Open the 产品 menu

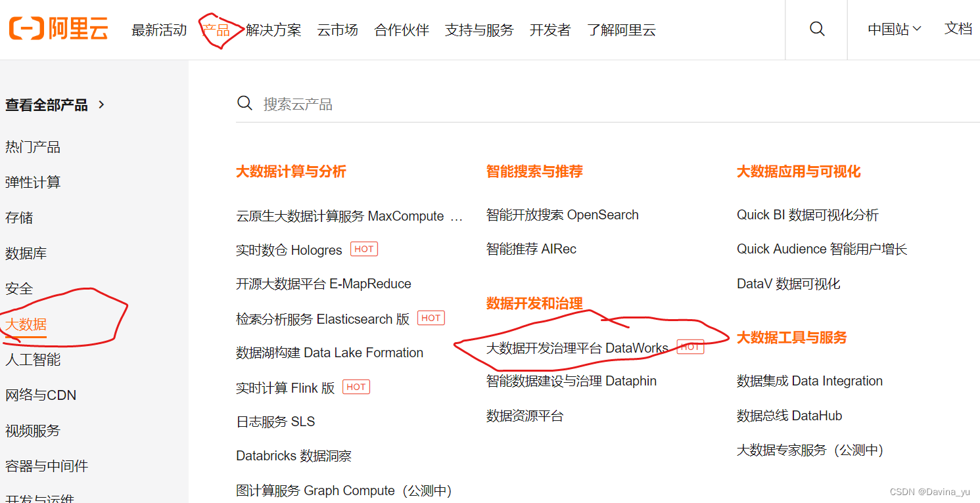[x=216, y=30]
